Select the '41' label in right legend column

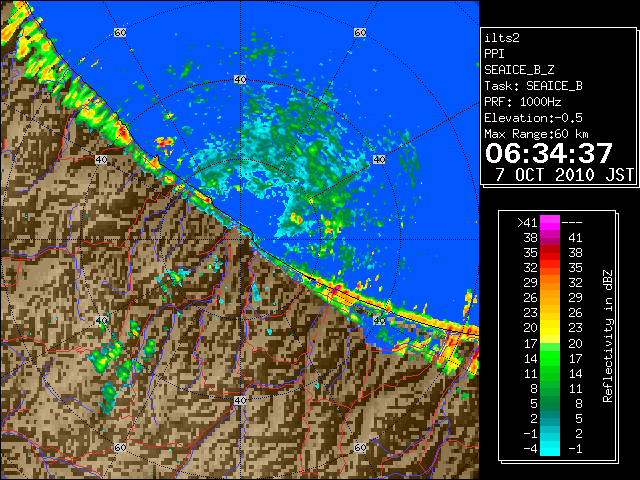[x=575, y=238]
